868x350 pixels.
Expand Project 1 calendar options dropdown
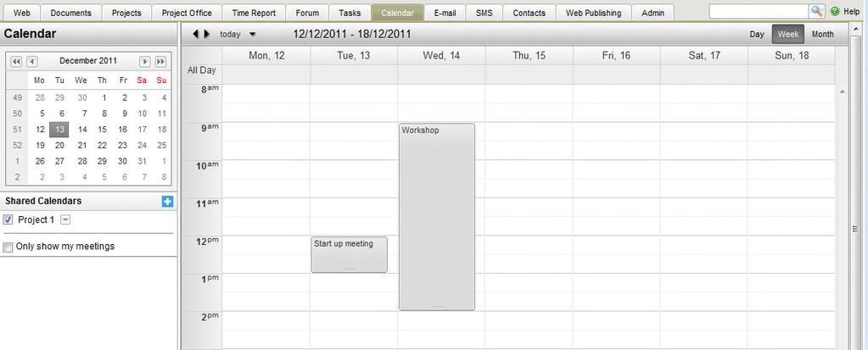point(65,220)
